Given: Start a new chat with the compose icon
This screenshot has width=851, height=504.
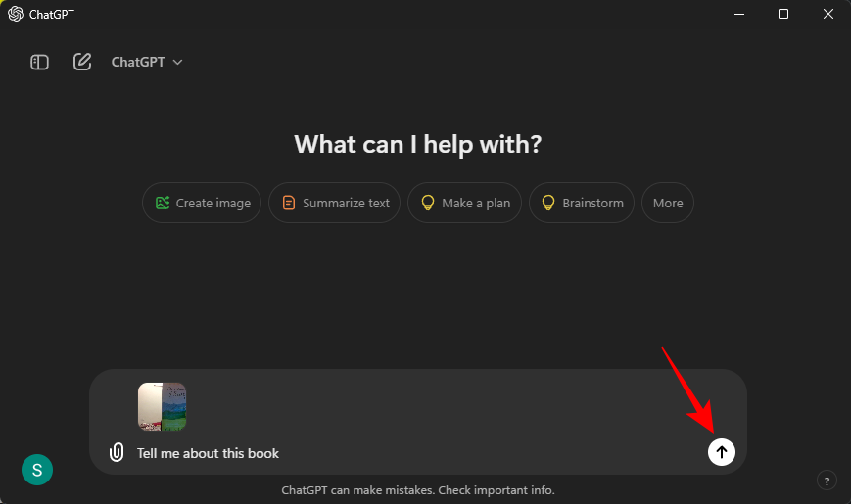Looking at the screenshot, I should (82, 62).
